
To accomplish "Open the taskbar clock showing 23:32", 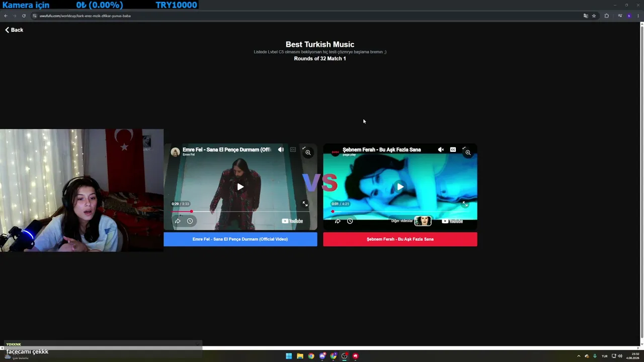I will pyautogui.click(x=633, y=356).
